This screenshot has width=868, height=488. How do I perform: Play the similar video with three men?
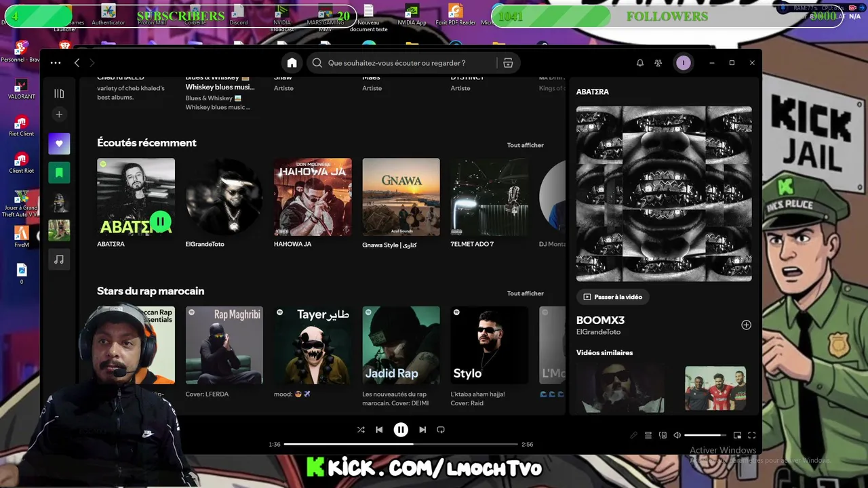tap(715, 388)
